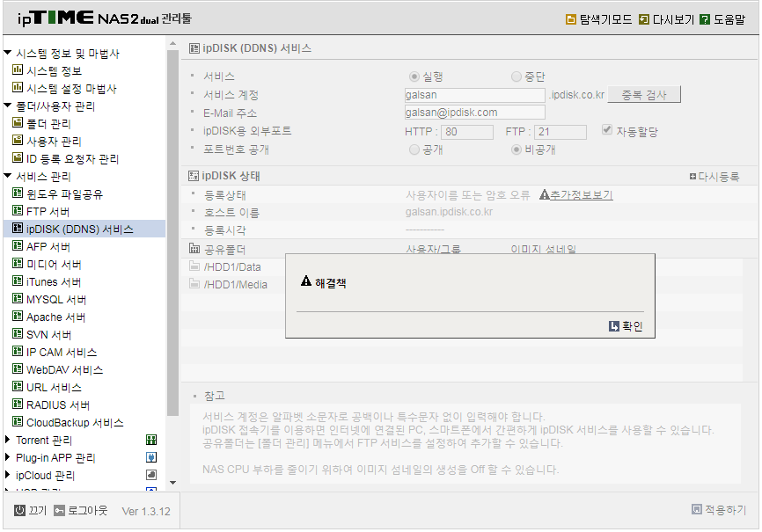Click the 확인 icon in the 해결책 dialog
Viewport: 762px width, 532px height.
click(614, 326)
